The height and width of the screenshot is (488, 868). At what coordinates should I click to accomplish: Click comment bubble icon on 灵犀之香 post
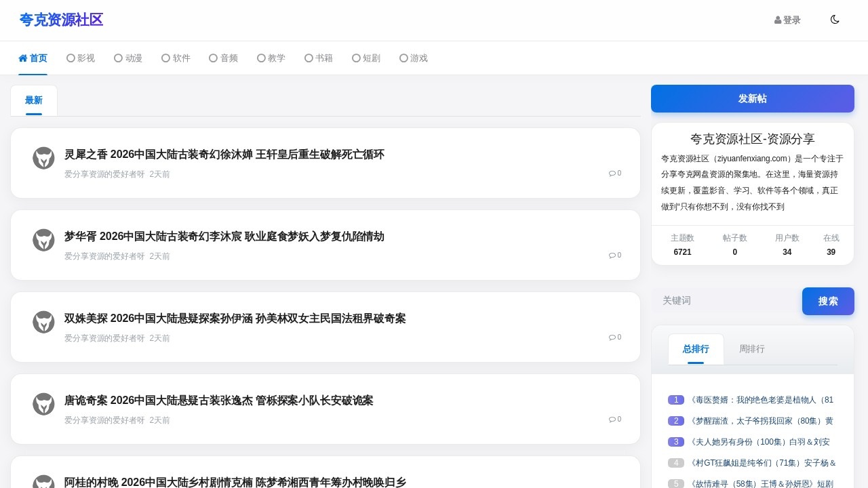pyautogui.click(x=612, y=174)
